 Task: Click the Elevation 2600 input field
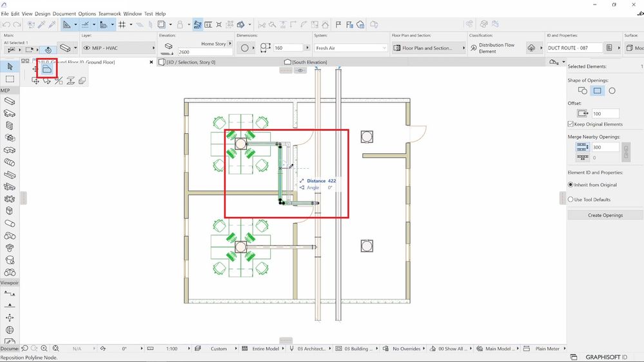(x=205, y=52)
